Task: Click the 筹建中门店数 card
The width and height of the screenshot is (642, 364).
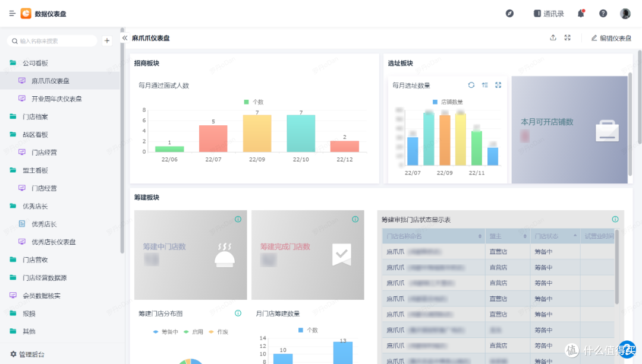Action: point(190,255)
